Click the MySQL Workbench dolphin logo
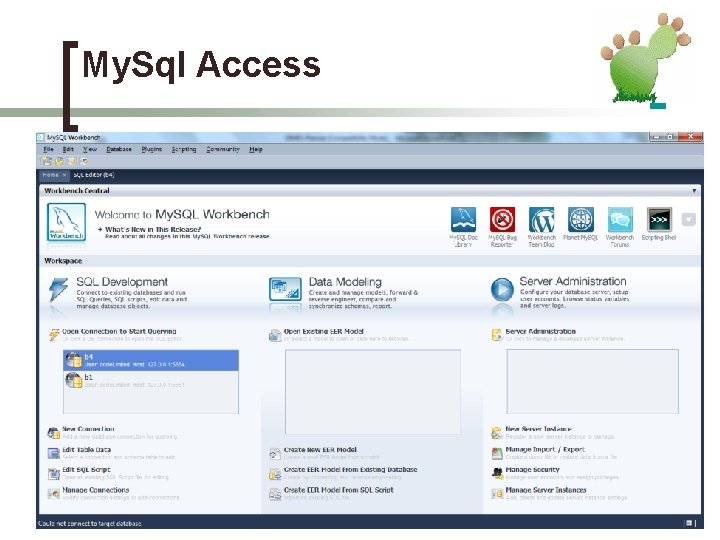 [x=66, y=222]
